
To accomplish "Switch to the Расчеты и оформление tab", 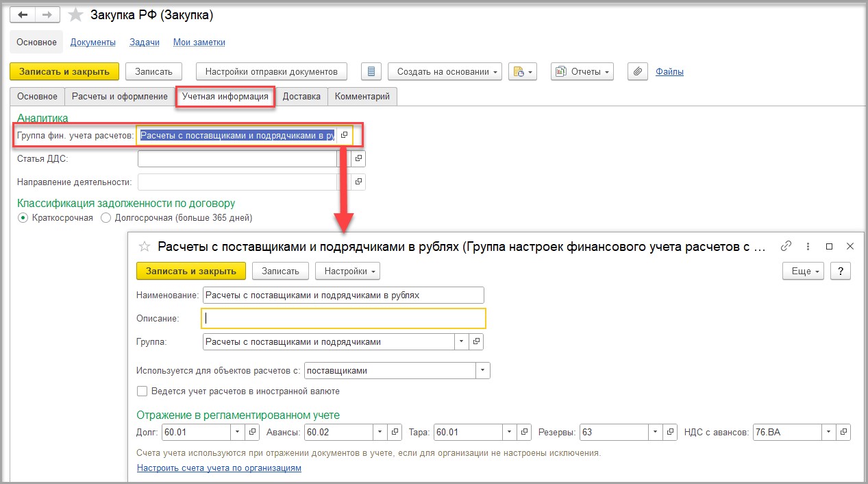I will coord(120,97).
